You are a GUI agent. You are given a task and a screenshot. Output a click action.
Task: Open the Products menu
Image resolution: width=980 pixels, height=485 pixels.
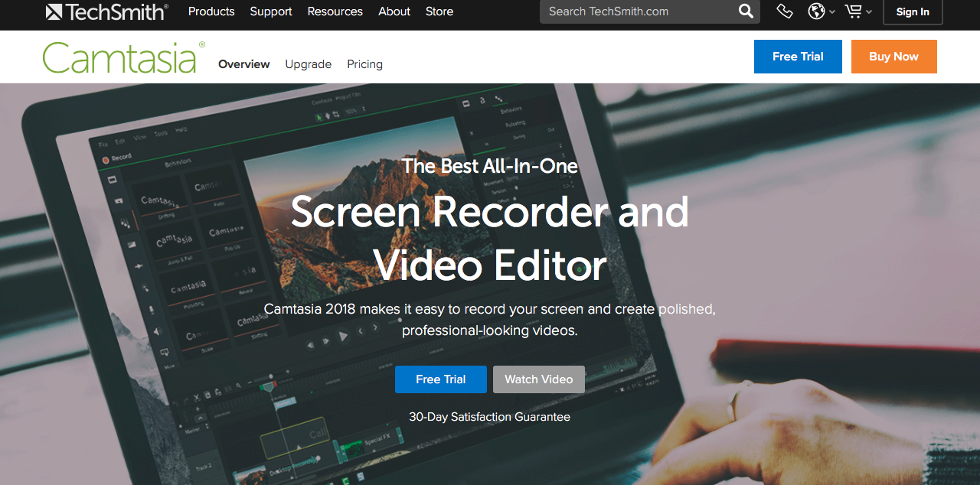click(x=211, y=11)
